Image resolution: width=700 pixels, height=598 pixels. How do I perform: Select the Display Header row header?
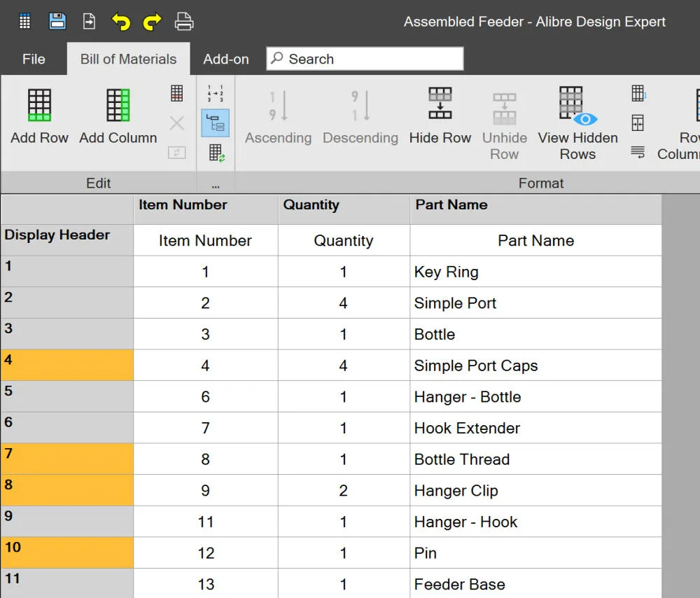point(67,239)
